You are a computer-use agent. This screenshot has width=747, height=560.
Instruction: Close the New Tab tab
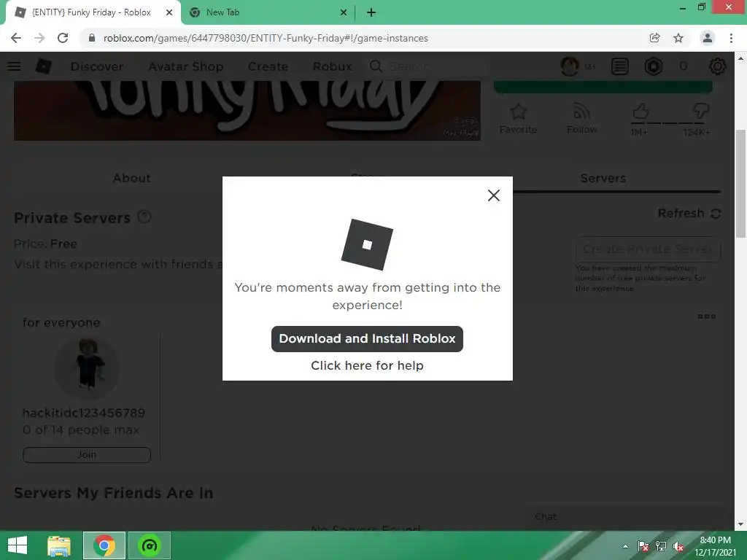pyautogui.click(x=344, y=13)
